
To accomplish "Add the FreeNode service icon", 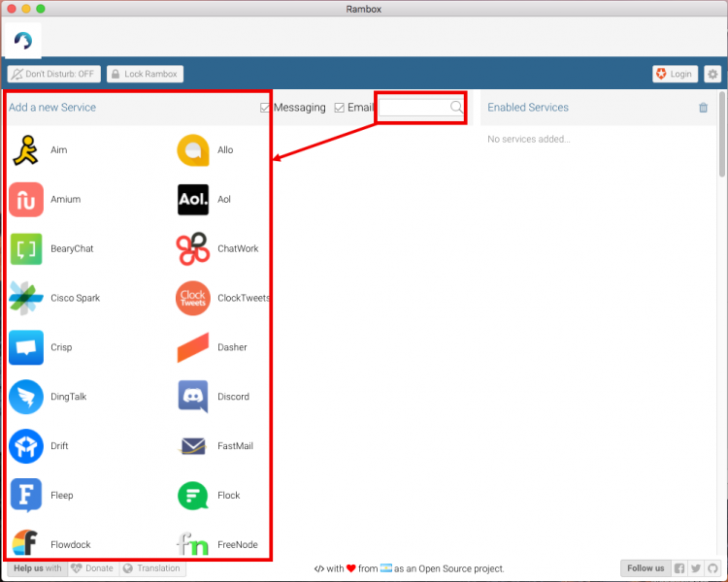I will click(192, 543).
